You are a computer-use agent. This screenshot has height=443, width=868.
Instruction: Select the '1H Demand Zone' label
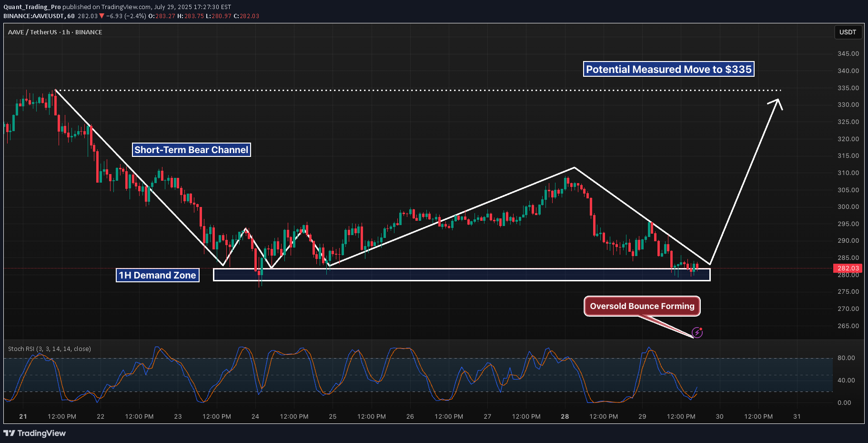[x=158, y=275]
